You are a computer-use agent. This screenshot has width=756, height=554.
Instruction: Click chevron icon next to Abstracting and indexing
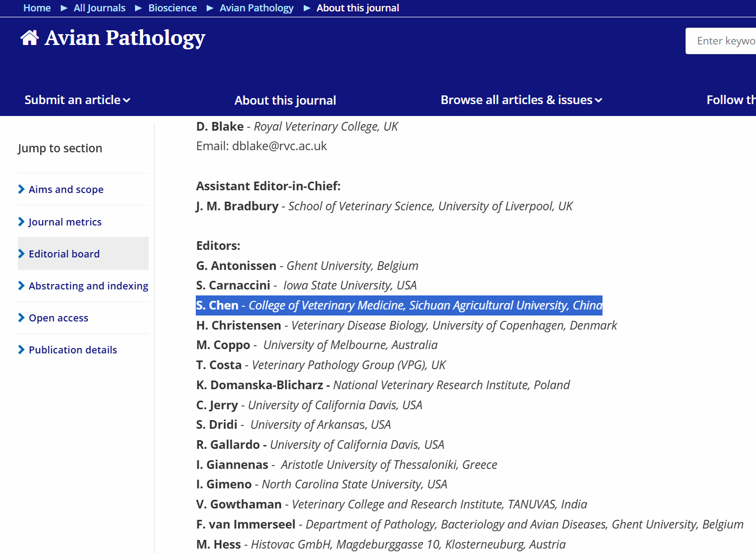pos(21,286)
